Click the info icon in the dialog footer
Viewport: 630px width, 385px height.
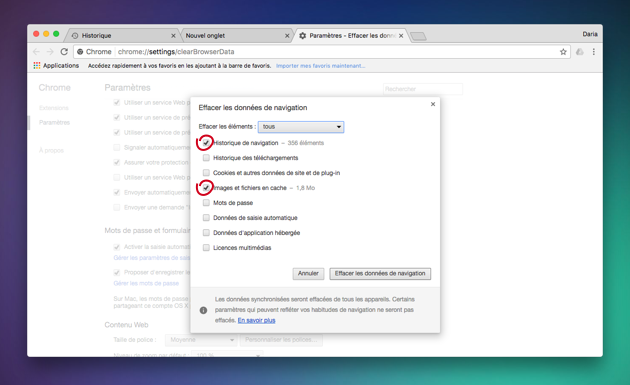coord(203,310)
